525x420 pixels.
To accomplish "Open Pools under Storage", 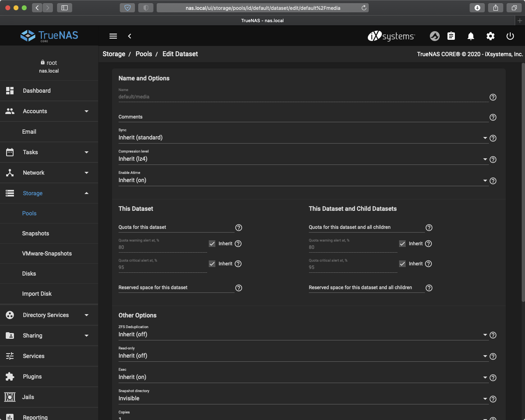I will [x=49, y=213].
